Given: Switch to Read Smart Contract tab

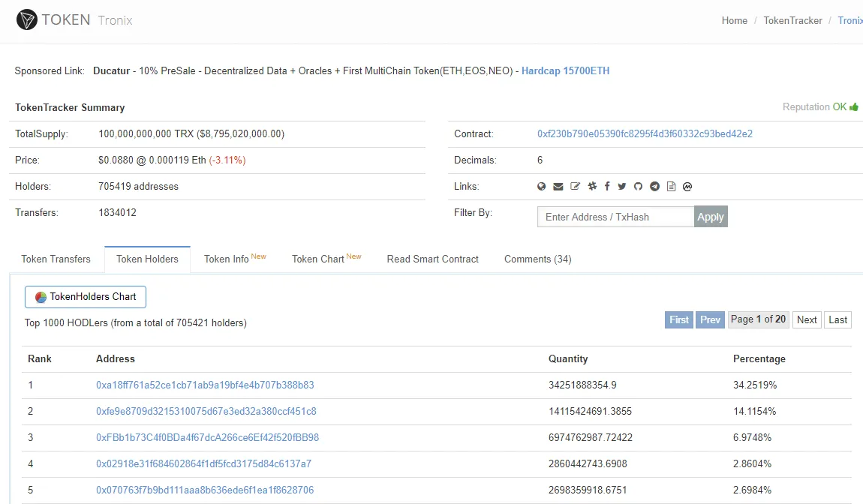Looking at the screenshot, I should (432, 259).
